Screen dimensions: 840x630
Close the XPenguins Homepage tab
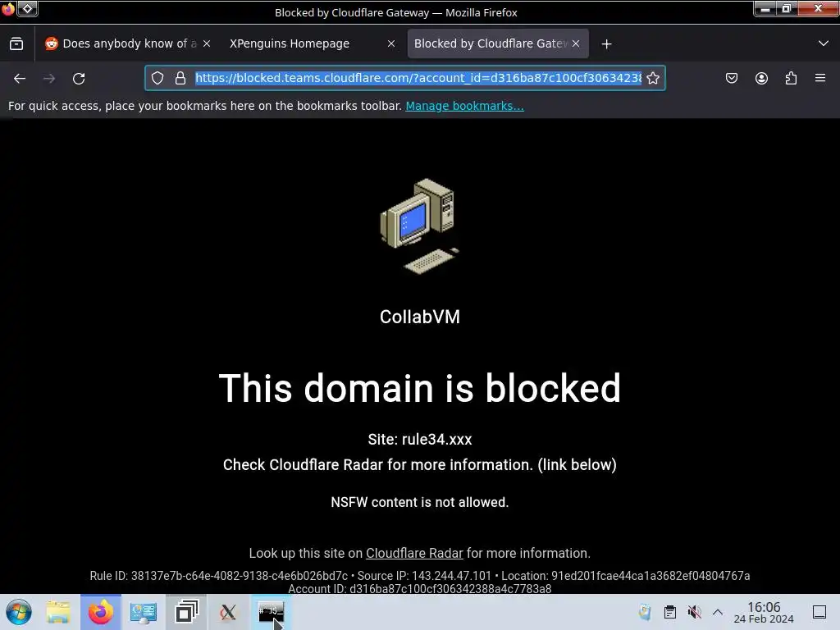391,43
